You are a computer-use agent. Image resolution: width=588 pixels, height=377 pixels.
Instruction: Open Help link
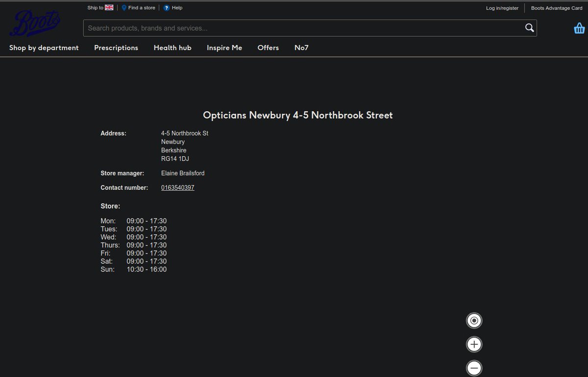(177, 8)
